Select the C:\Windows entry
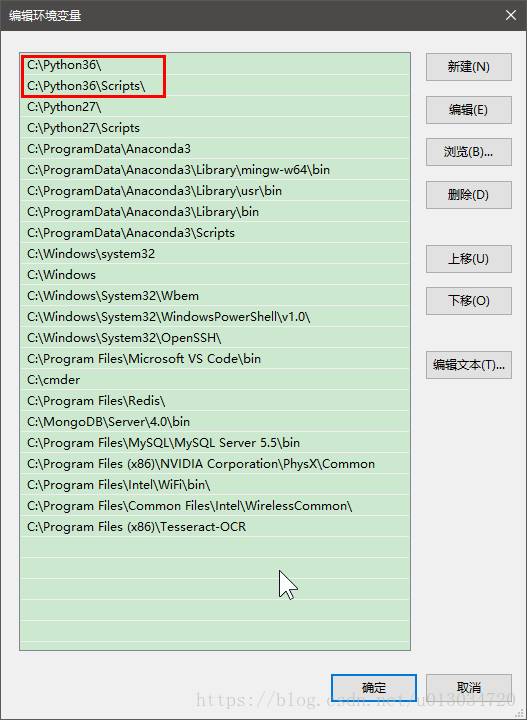Image resolution: width=527 pixels, height=720 pixels. pos(215,275)
